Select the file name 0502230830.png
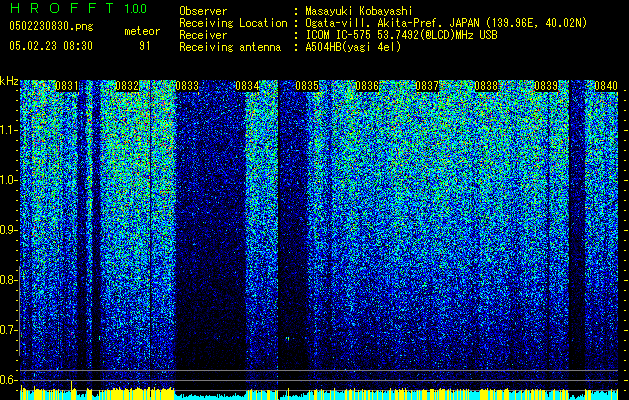Viewport: 629px width, 400px height. pos(51,26)
